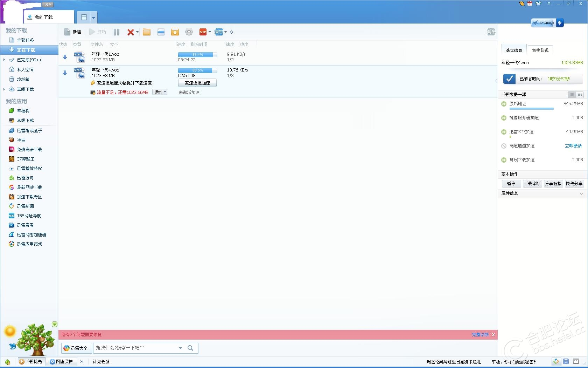
Task: Open the dropdown arrow beside the grid tab
Action: 93,17
